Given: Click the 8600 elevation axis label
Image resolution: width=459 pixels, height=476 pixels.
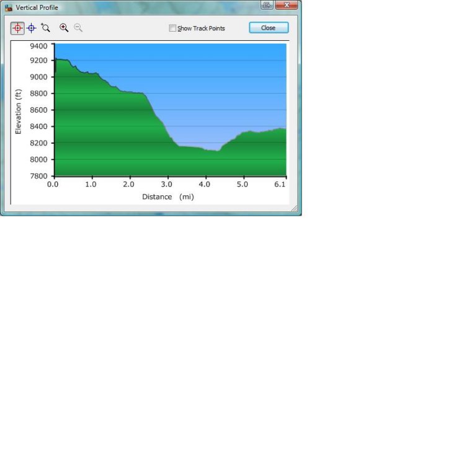Looking at the screenshot, I should coord(38,110).
